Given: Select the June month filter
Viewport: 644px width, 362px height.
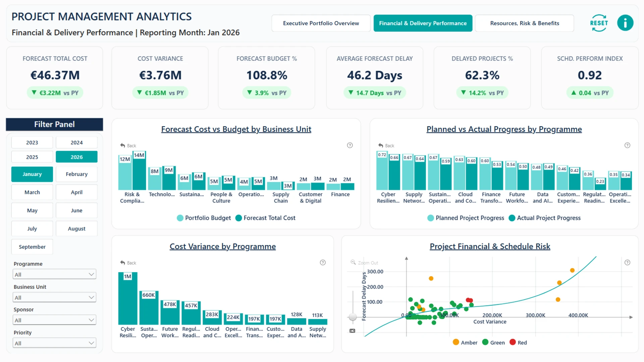Looking at the screenshot, I should pyautogui.click(x=76, y=210).
